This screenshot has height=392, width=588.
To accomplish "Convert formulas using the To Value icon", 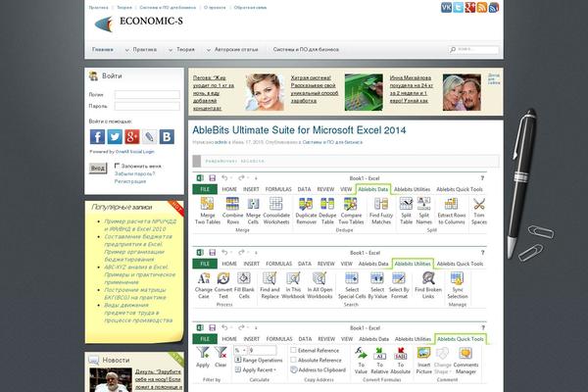I will click(x=361, y=354).
